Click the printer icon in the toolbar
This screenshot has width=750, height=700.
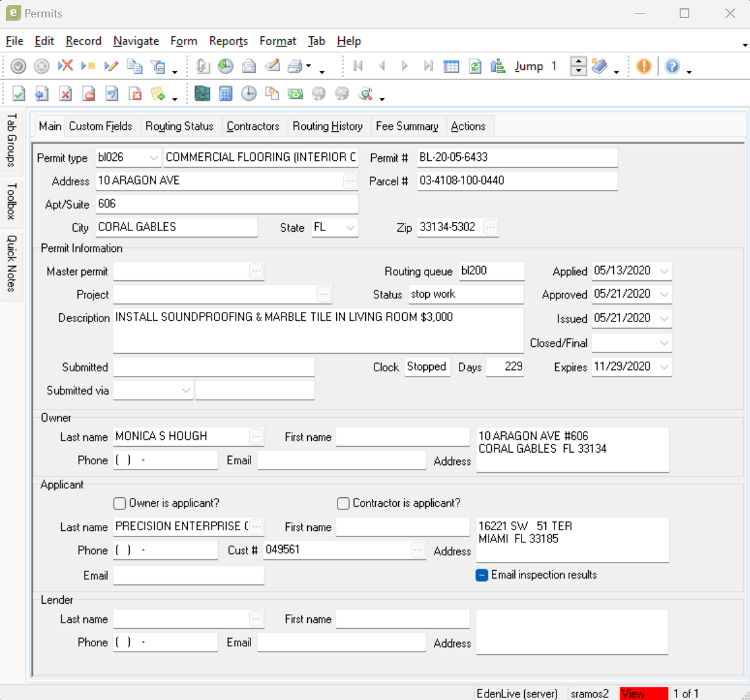pos(295,66)
